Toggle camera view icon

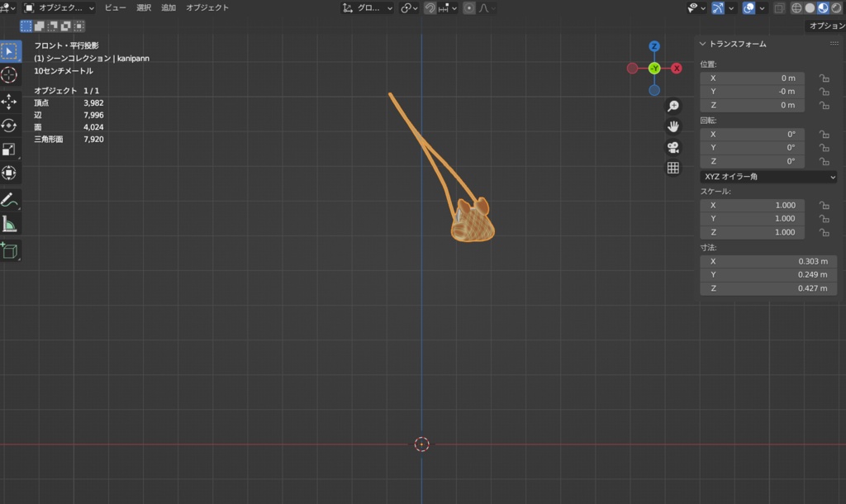pos(673,147)
